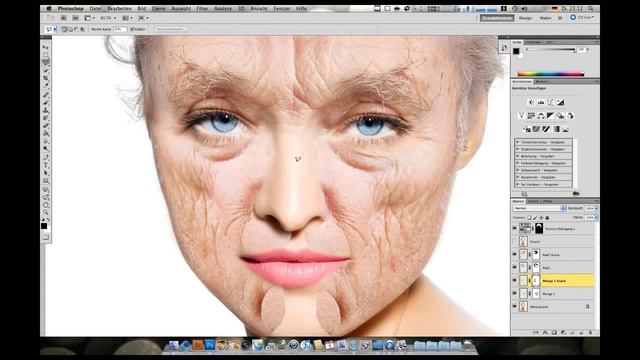This screenshot has height=360, width=640.
Task: Toggle lock transparent pixels in Layers panel
Action: point(529,218)
